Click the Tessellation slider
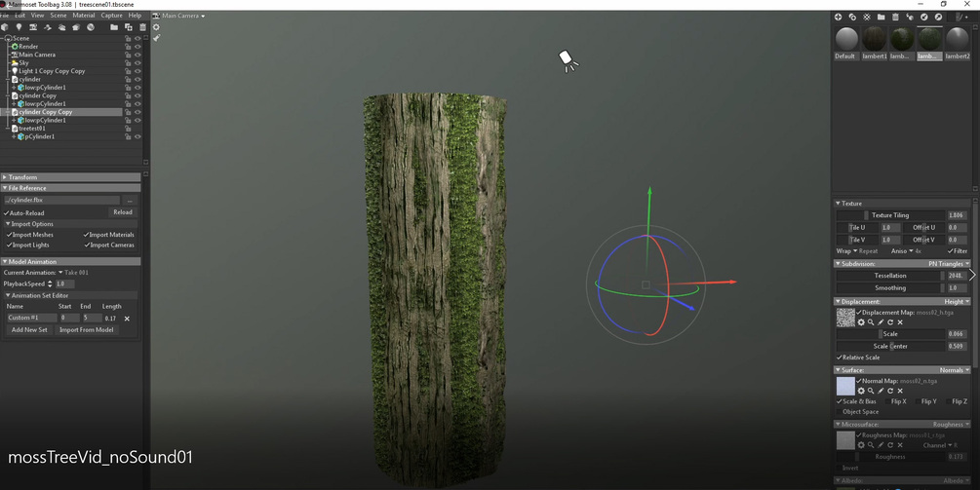The width and height of the screenshot is (980, 490). click(x=890, y=276)
